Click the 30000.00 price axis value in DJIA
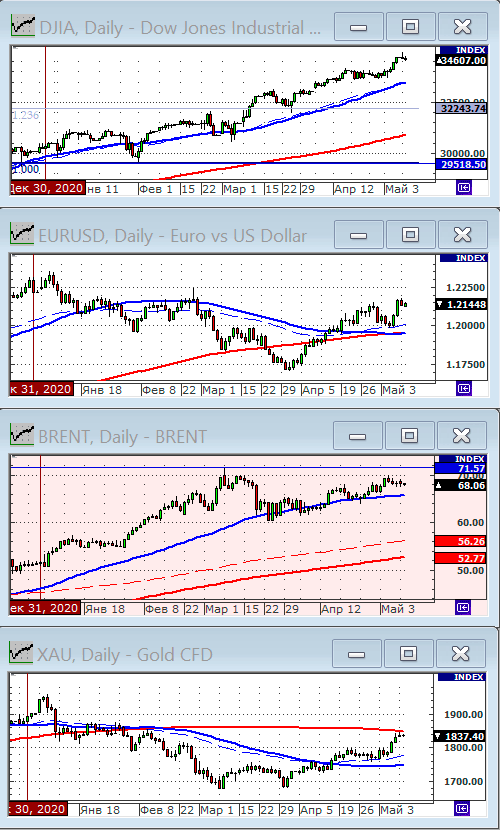Viewport: 500px width, 830px height. (462, 154)
